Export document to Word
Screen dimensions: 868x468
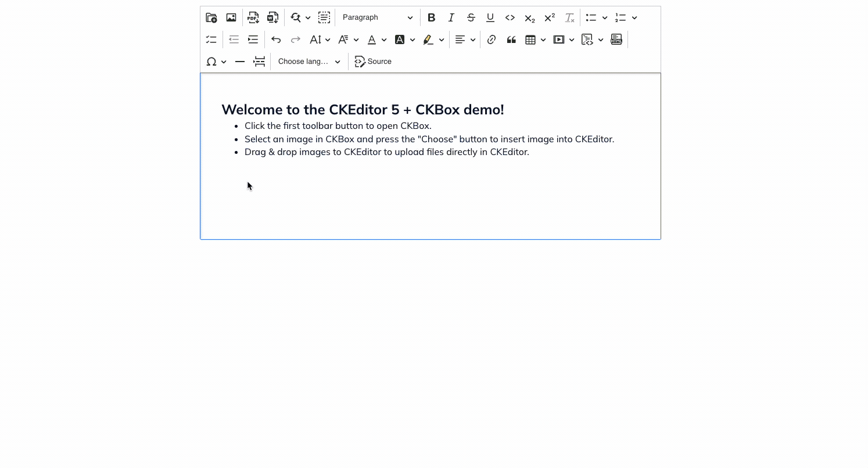pos(272,18)
